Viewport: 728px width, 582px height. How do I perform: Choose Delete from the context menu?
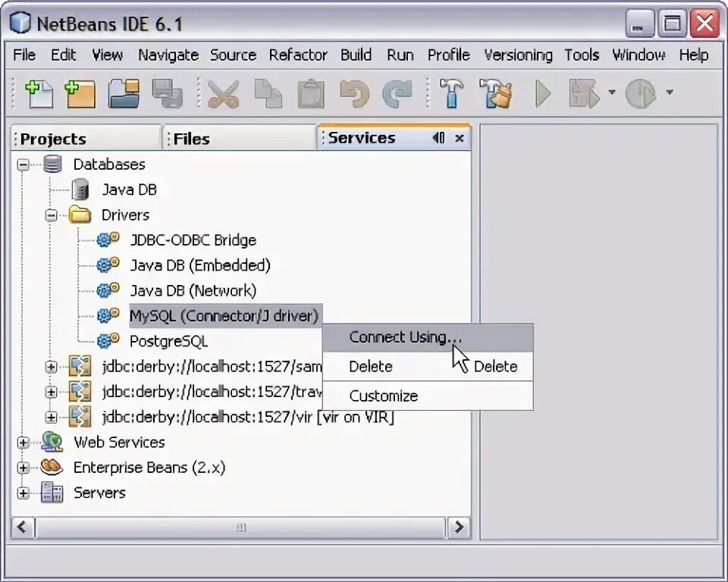pyautogui.click(x=428, y=367)
